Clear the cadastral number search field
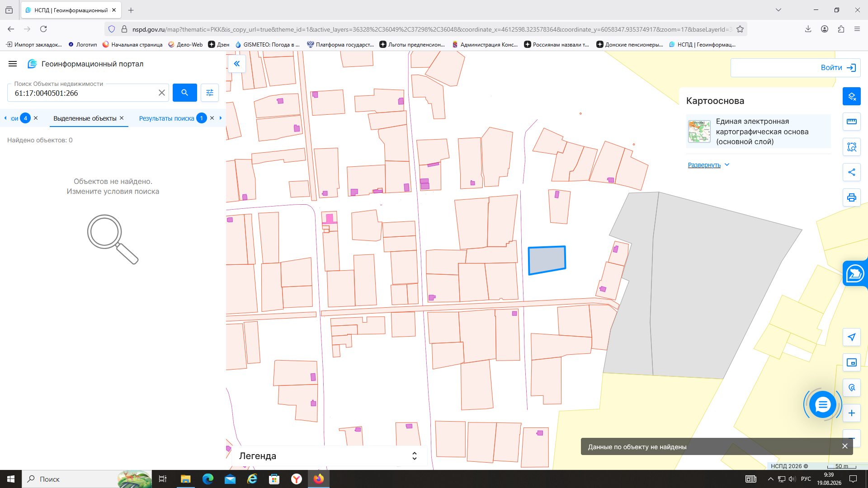The height and width of the screenshot is (488, 868). (x=161, y=93)
